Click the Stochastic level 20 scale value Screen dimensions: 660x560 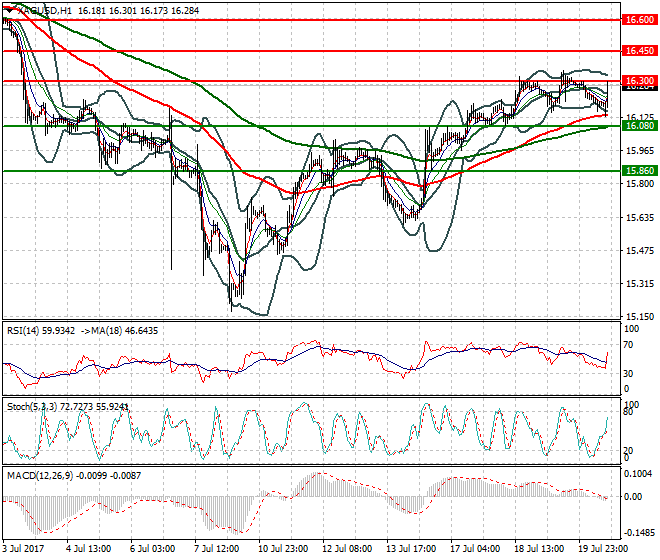tap(628, 451)
